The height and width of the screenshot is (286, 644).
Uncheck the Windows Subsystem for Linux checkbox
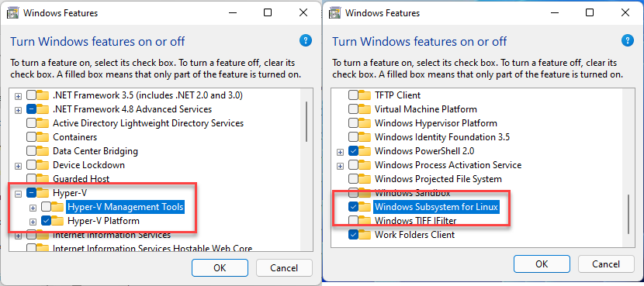coord(353,207)
